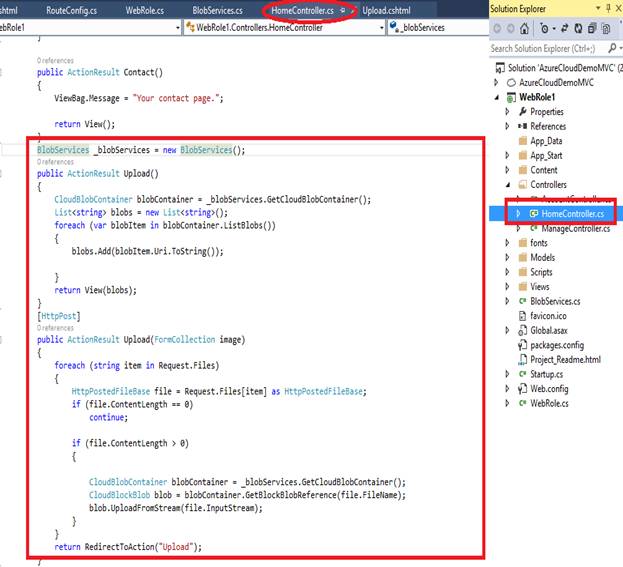Screen dimensions: 623x567
Task: Switch to BlobServices.cs editor tab
Action: click(217, 10)
